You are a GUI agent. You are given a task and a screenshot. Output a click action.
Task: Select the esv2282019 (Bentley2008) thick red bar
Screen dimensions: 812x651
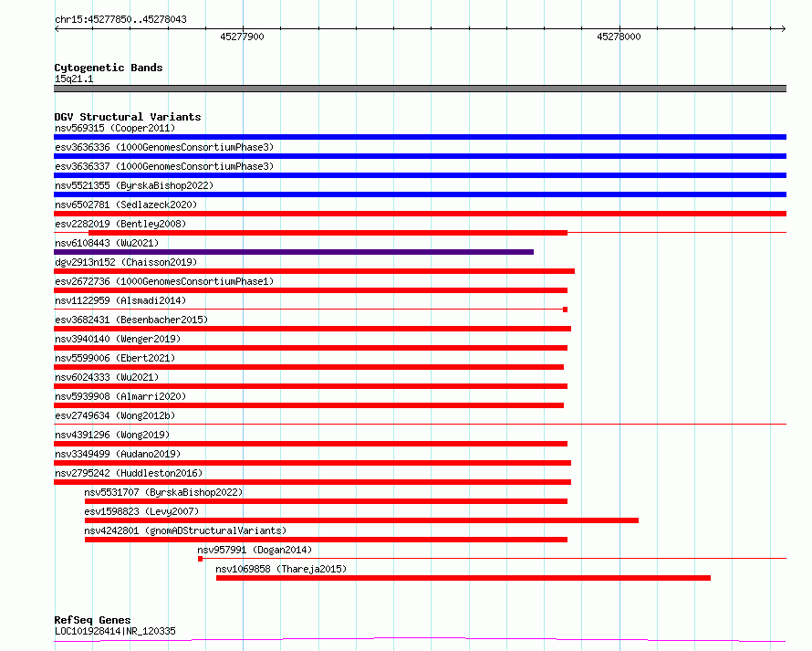point(328,233)
